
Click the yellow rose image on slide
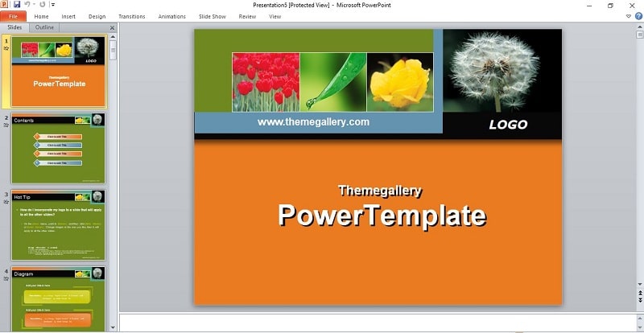coord(400,82)
